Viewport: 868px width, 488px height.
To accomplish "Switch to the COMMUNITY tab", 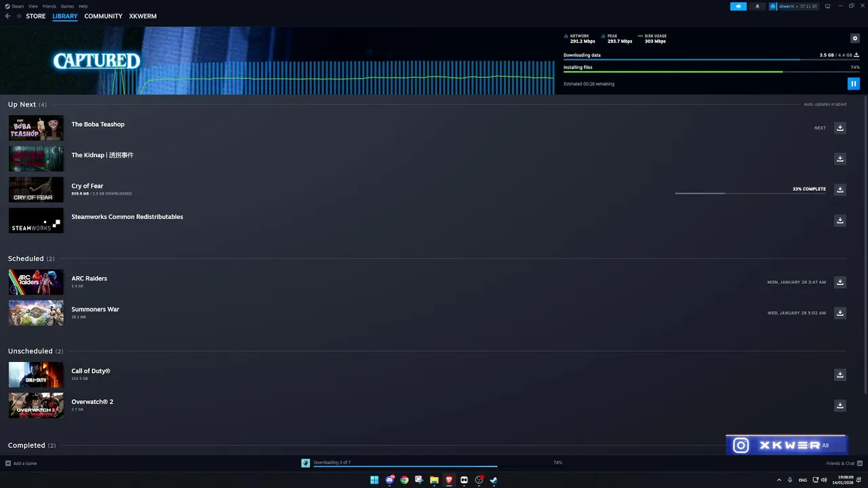I will [103, 16].
